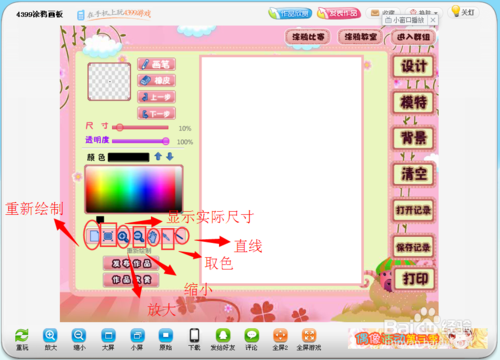Click the blue 作品欣赏 top button

point(290,13)
